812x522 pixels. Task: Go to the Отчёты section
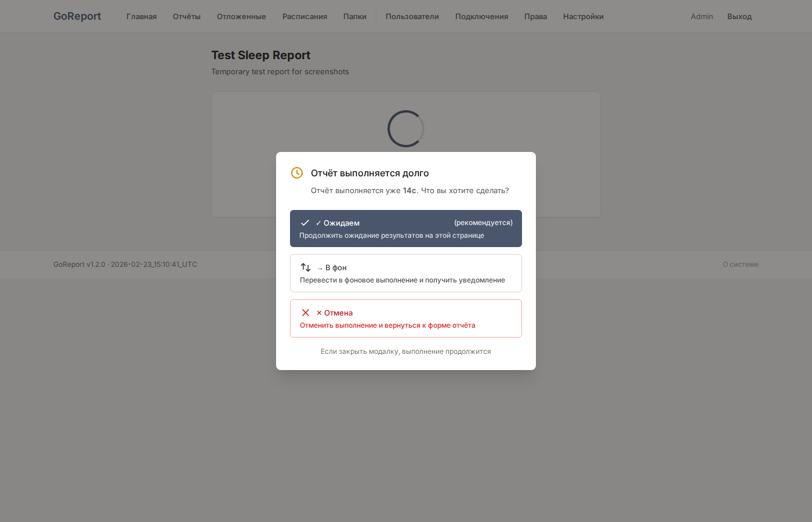[x=187, y=17]
